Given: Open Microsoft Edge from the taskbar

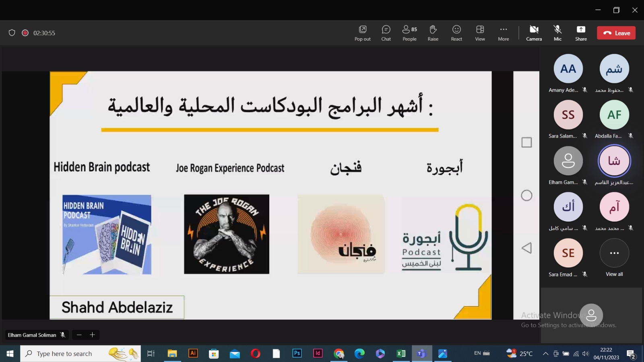Looking at the screenshot, I should click(x=359, y=354).
